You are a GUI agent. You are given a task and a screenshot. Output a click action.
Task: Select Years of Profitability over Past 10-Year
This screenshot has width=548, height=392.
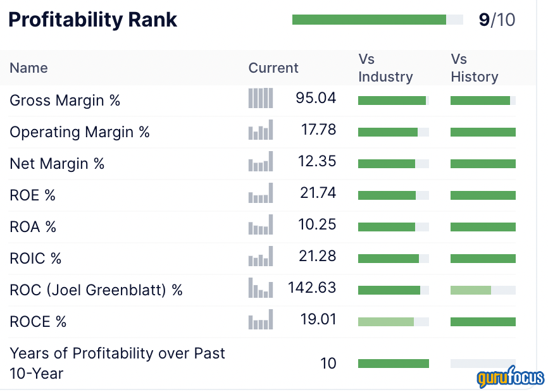click(117, 363)
